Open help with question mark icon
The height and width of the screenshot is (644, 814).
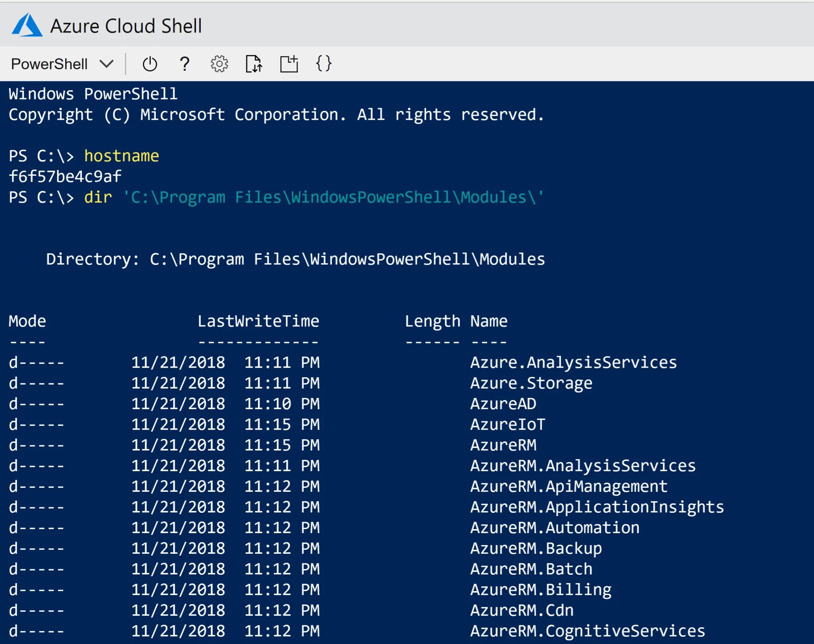(x=184, y=64)
